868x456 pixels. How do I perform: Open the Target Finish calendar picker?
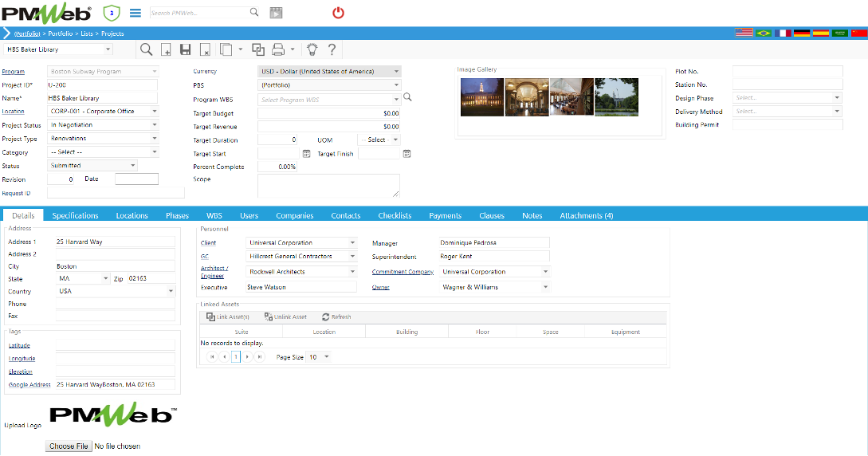point(407,154)
